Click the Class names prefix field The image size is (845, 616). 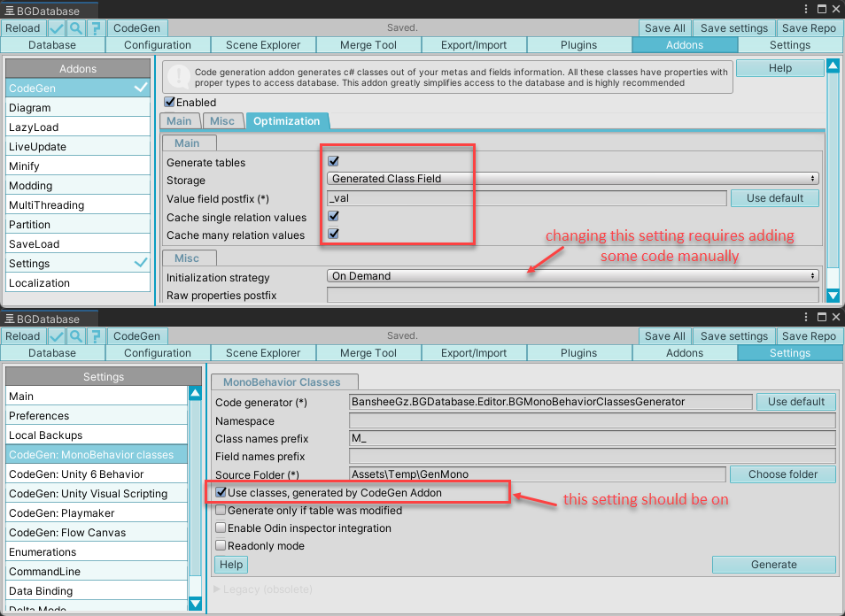pyautogui.click(x=593, y=438)
